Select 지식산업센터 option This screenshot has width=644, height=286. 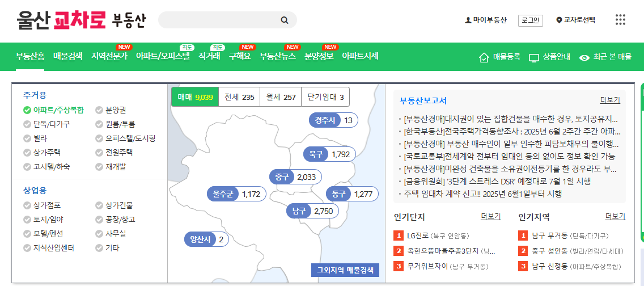49,248
